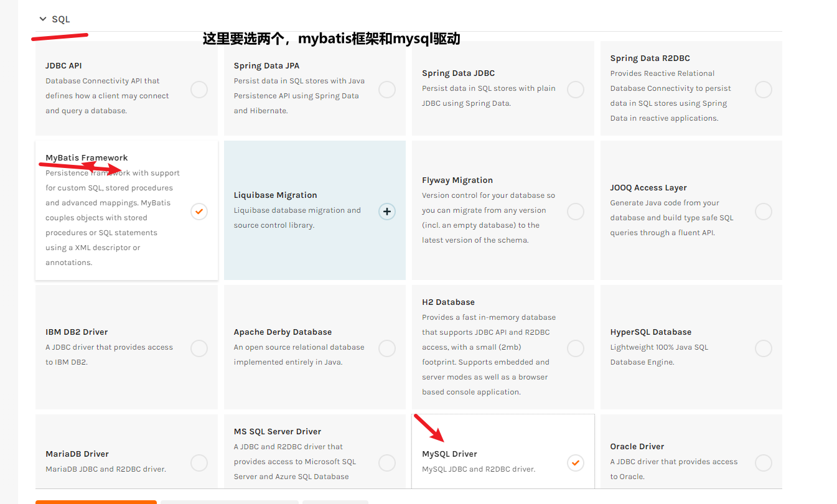The width and height of the screenshot is (837, 504).
Task: Select the Oracle Driver selection circle
Action: tap(763, 462)
